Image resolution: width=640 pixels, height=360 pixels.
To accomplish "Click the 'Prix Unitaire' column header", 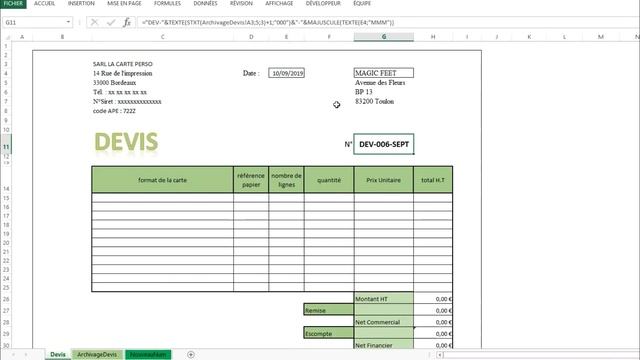I will [x=384, y=180].
